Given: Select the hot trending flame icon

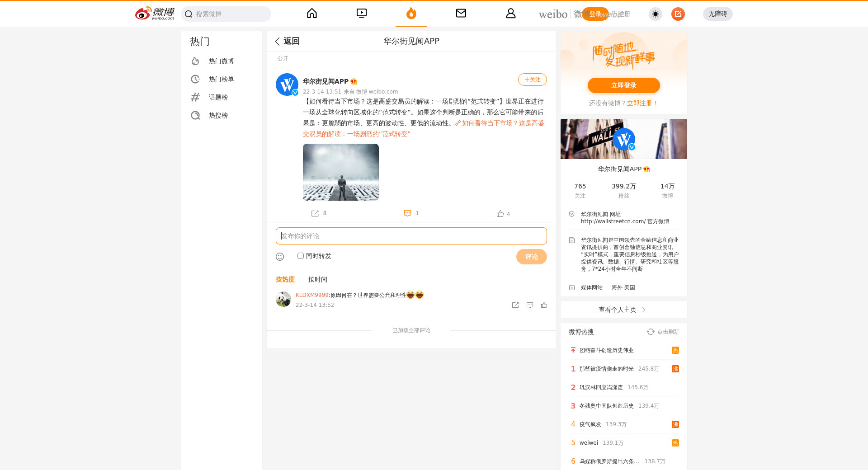Looking at the screenshot, I should (x=411, y=14).
